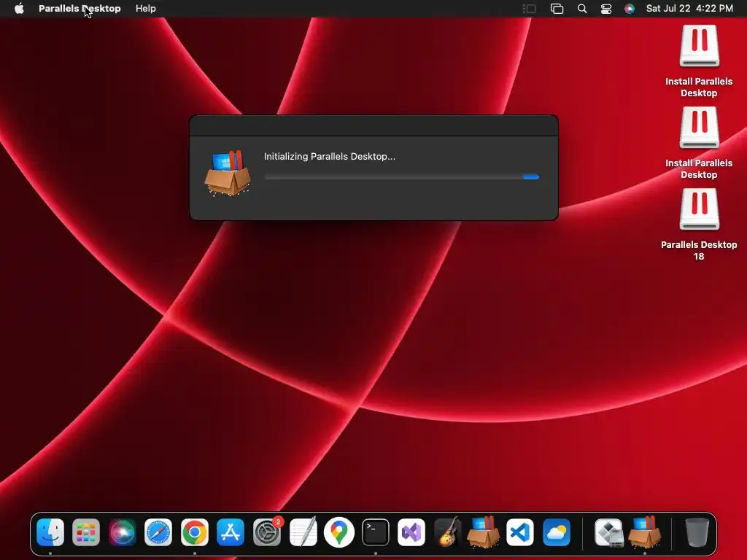747x560 pixels.
Task: Open Launchpad from the Dock
Action: tap(86, 532)
